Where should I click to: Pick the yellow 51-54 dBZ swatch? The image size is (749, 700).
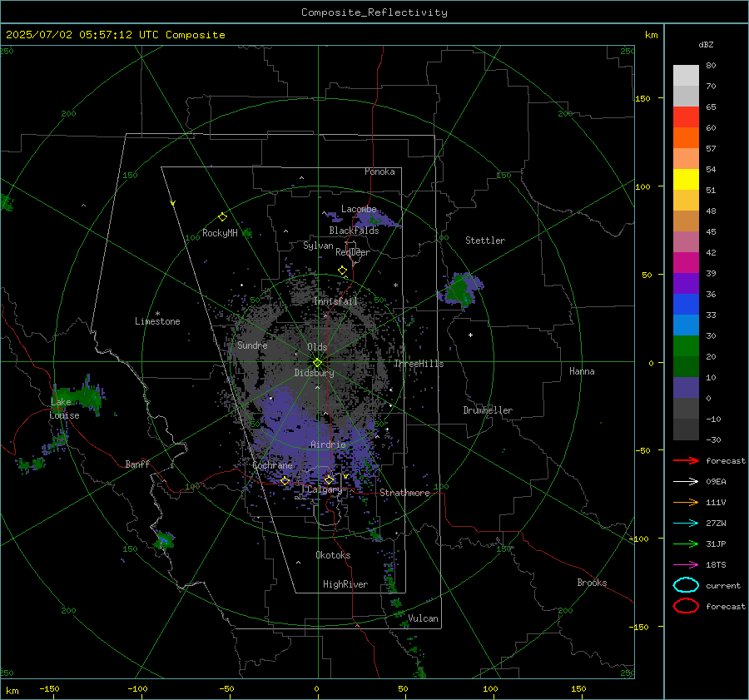[686, 180]
